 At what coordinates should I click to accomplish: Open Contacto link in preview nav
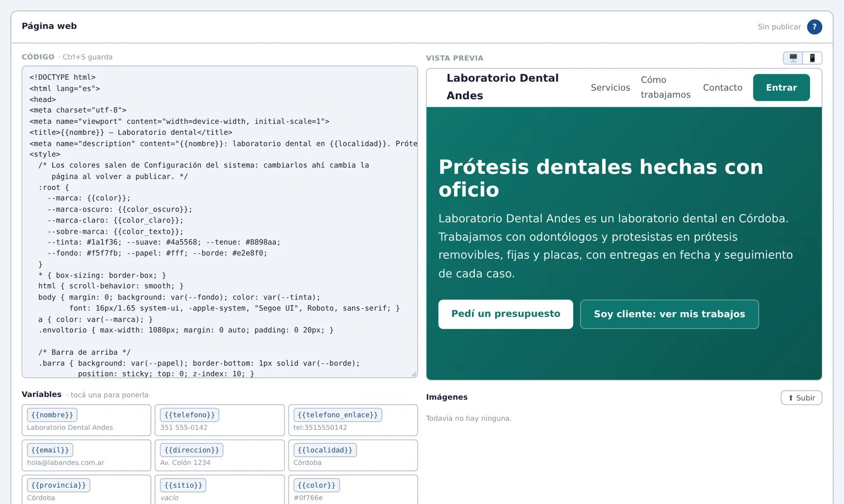pos(723,88)
